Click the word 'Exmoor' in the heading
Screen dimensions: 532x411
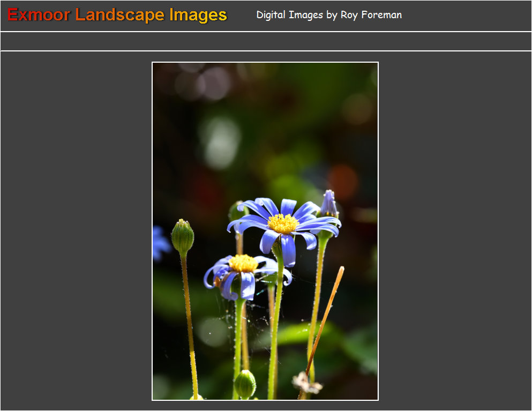coord(39,15)
